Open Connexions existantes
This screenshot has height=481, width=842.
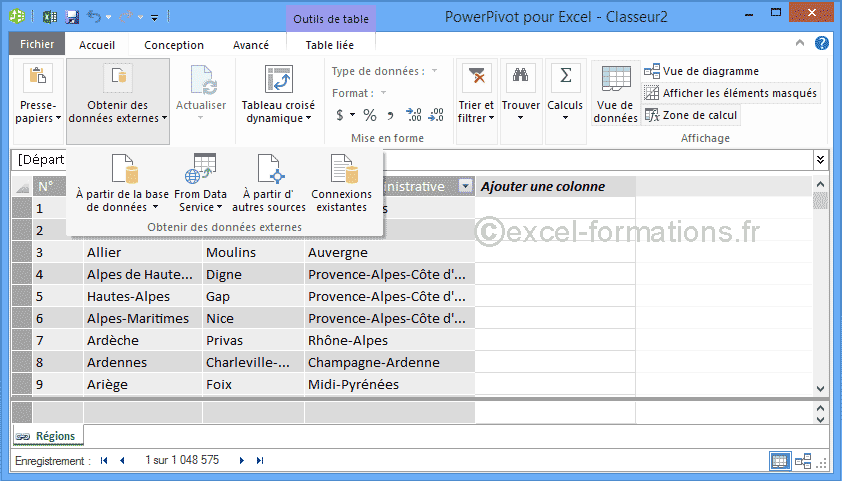point(342,184)
